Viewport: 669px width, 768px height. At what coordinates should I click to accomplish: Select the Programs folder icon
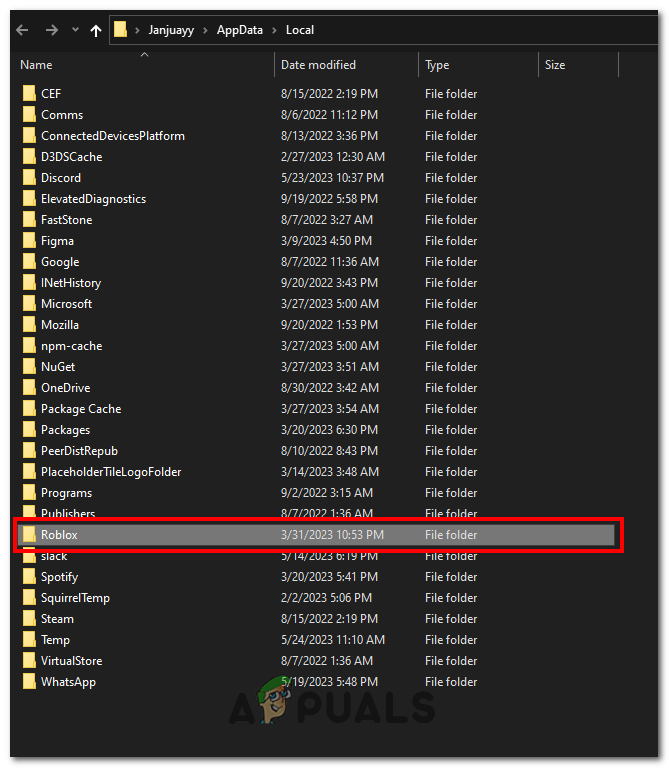point(29,492)
